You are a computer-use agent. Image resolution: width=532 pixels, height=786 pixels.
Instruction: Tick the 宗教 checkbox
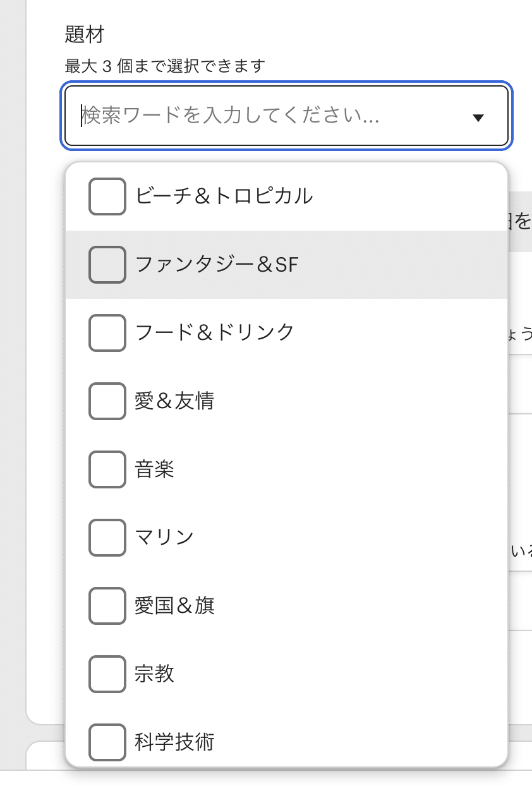107,674
